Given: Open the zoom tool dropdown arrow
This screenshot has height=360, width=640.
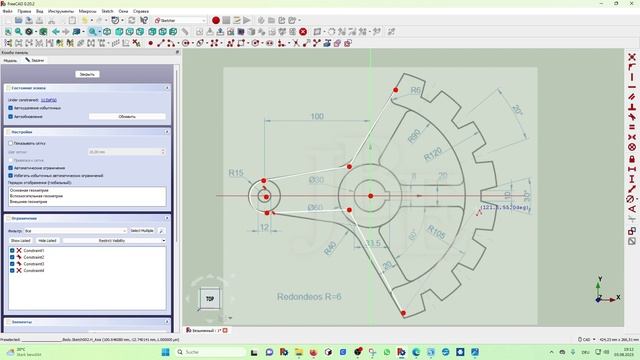Looking at the screenshot, I should pyautogui.click(x=100, y=31).
